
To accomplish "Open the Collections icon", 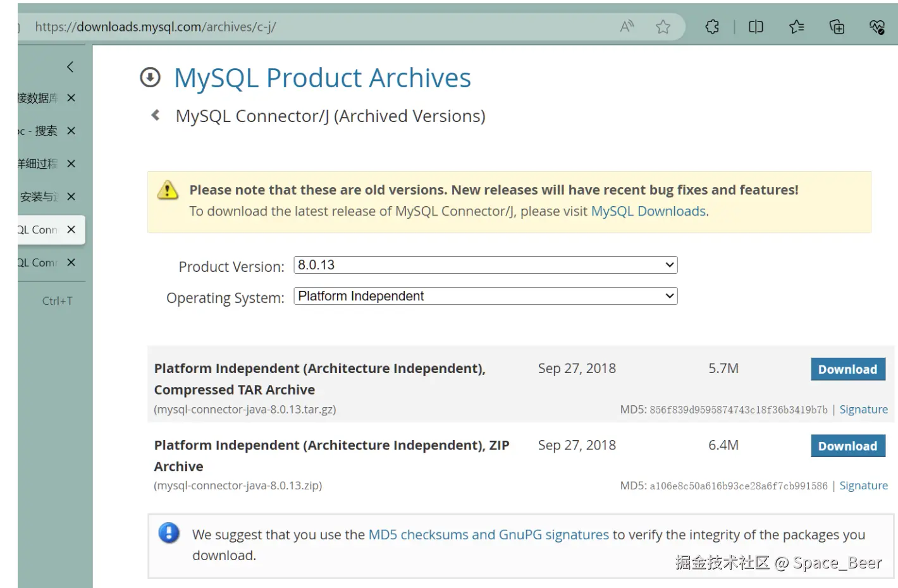I will [837, 27].
